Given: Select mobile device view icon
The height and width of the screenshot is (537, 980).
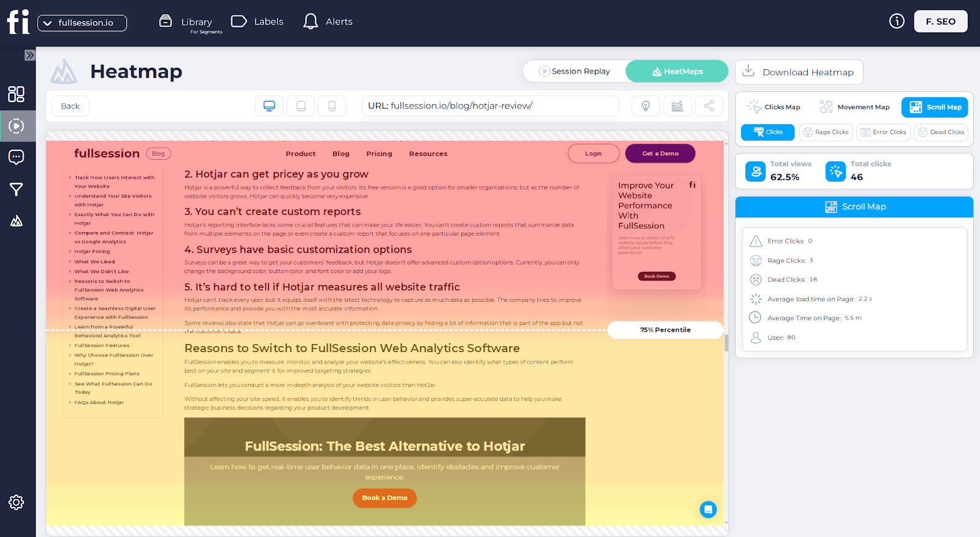Looking at the screenshot, I should (x=332, y=106).
